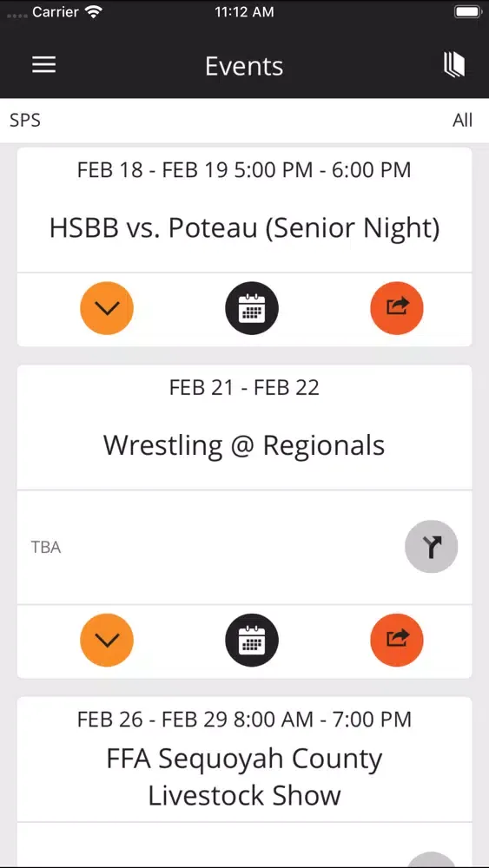The image size is (489, 868).
Task: Open the All events filter
Action: (462, 120)
